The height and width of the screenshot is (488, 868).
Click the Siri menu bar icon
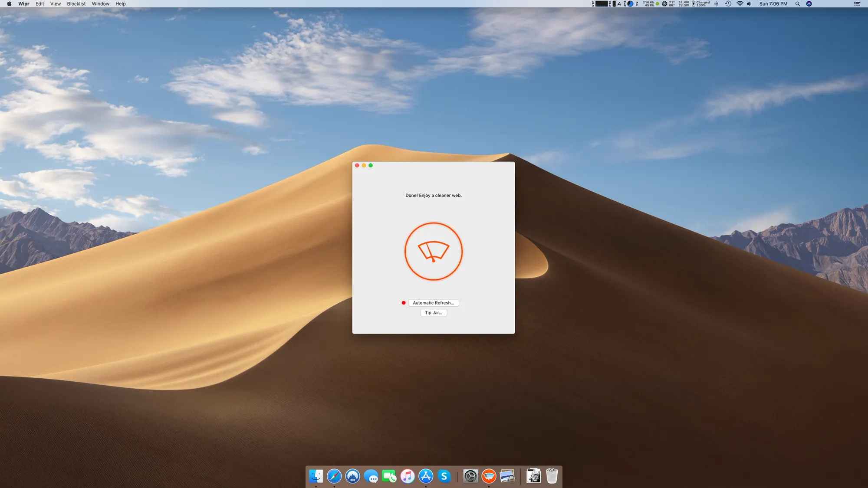[809, 4]
